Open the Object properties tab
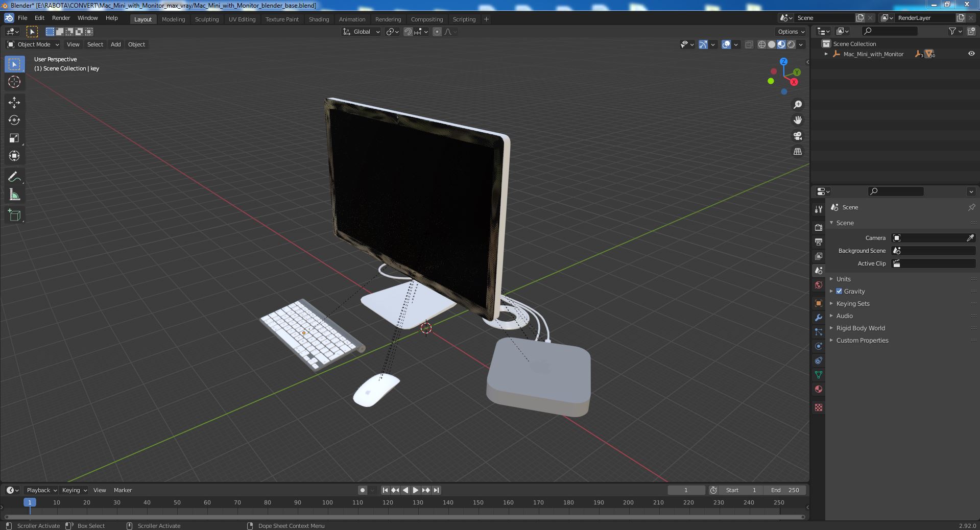The width and height of the screenshot is (980, 530). [819, 303]
